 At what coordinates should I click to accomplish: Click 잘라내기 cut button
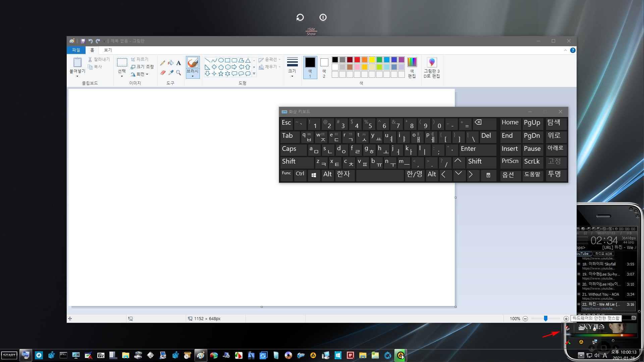pos(99,59)
